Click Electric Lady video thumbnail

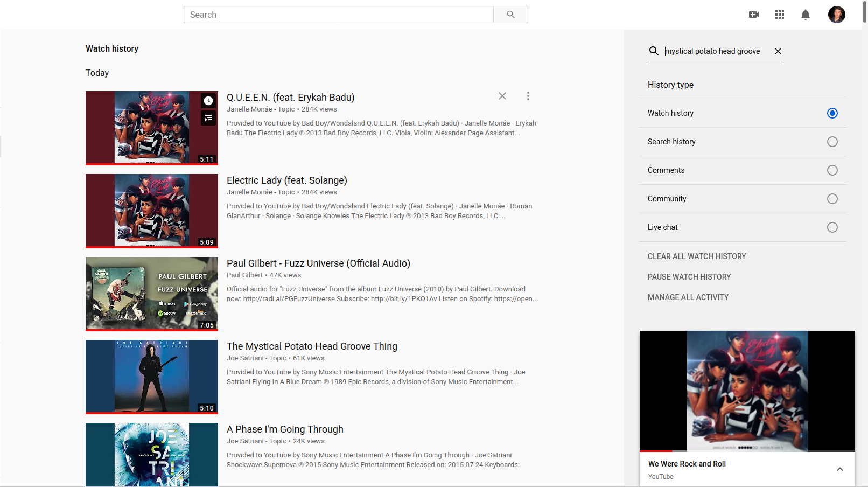tap(152, 211)
